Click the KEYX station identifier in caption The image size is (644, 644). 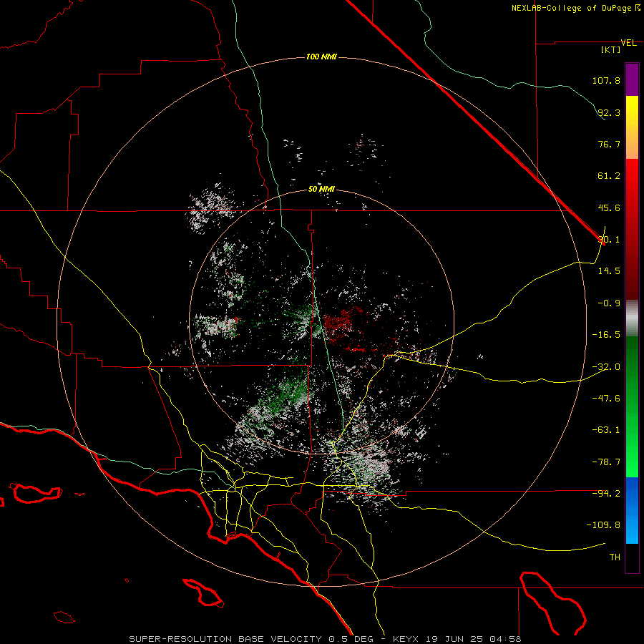(406, 639)
